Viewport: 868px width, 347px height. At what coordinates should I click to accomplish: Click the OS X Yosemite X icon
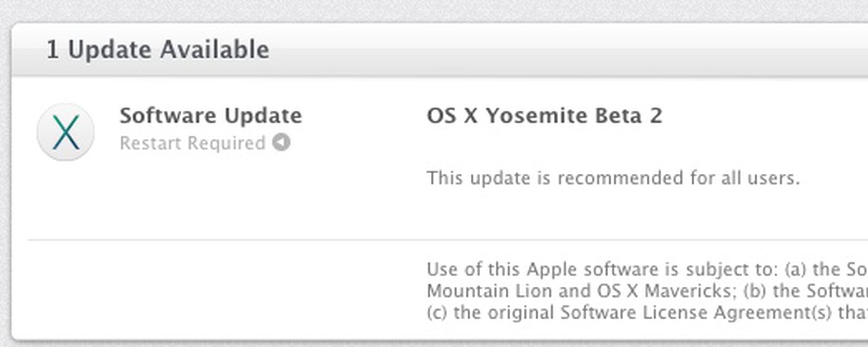(66, 132)
